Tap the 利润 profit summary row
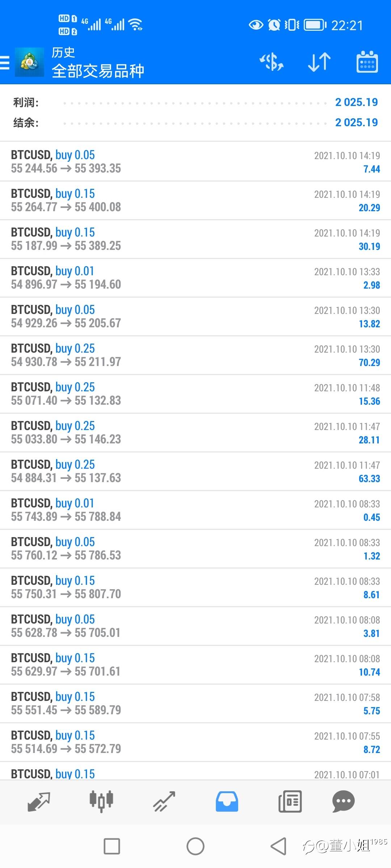This screenshot has height=868, width=391. [195, 102]
